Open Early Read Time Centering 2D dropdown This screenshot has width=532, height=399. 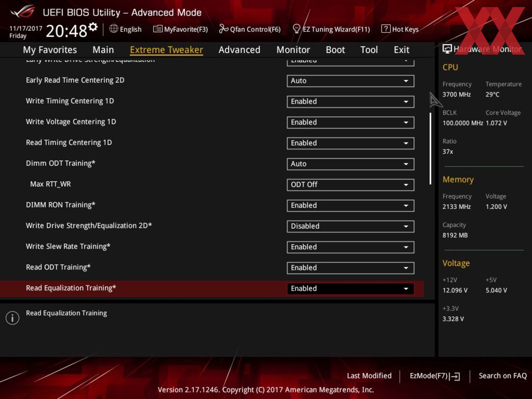(x=350, y=81)
